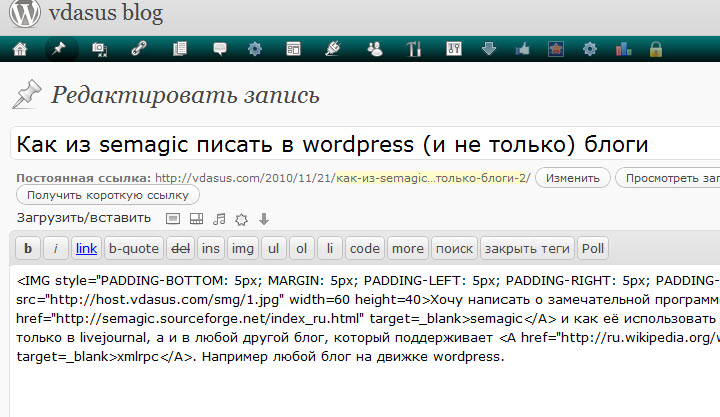Click the add audio music note icon

(x=219, y=219)
